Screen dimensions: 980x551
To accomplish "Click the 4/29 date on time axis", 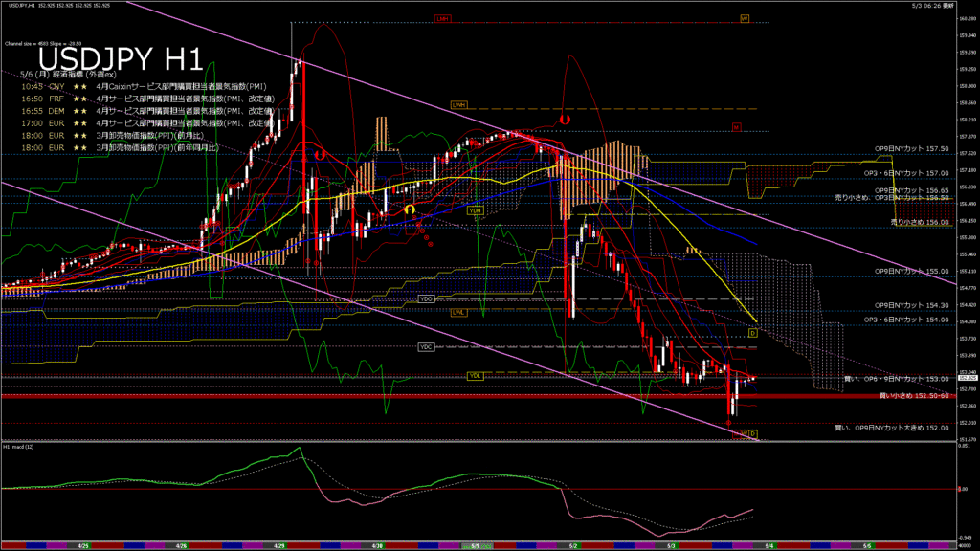I will [279, 545].
